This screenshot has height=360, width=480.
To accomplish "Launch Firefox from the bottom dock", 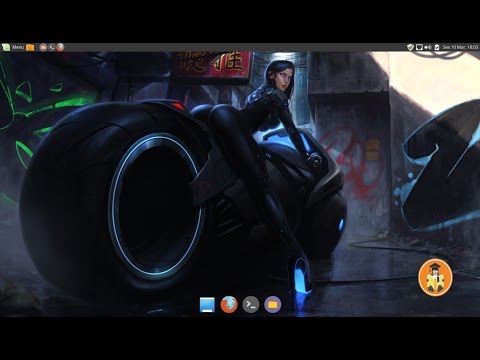I will click(229, 304).
